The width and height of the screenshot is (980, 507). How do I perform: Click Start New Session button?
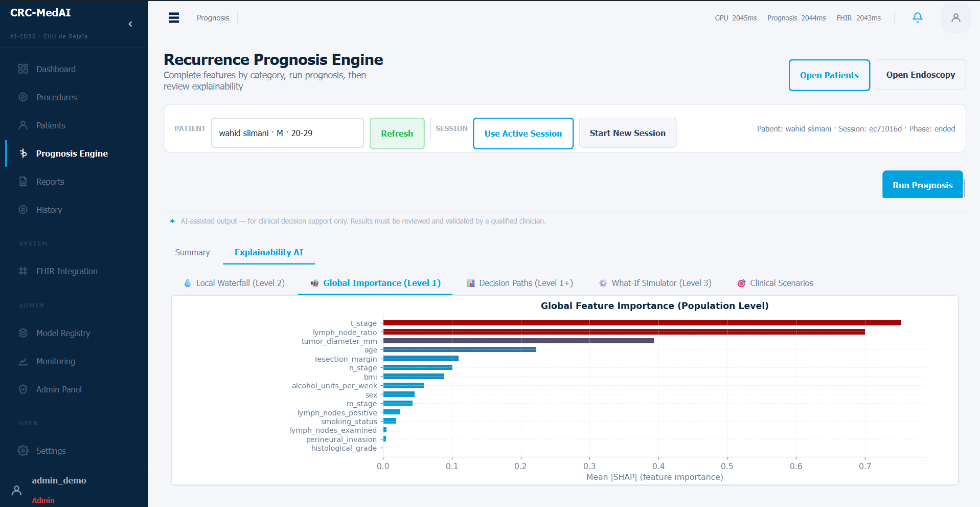(x=627, y=133)
